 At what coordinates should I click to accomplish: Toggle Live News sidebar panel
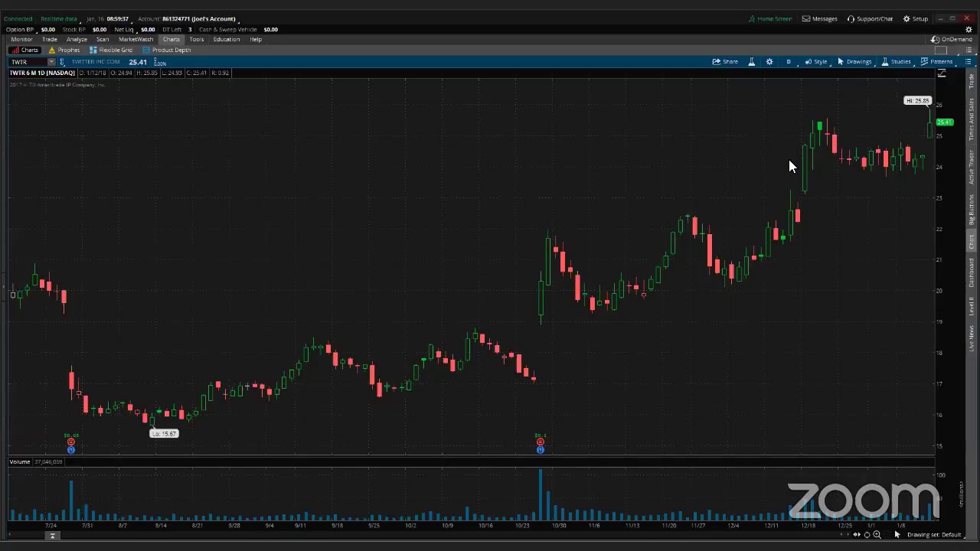(971, 338)
